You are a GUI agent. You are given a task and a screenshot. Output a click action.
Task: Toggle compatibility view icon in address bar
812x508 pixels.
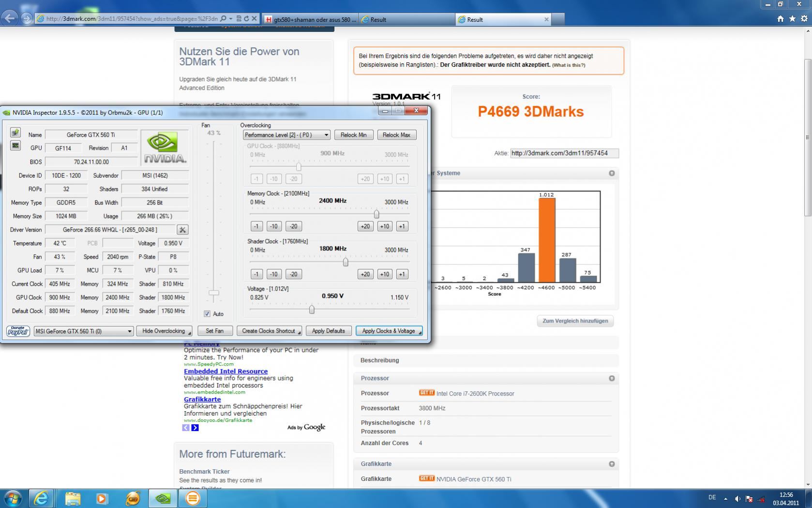[239, 19]
